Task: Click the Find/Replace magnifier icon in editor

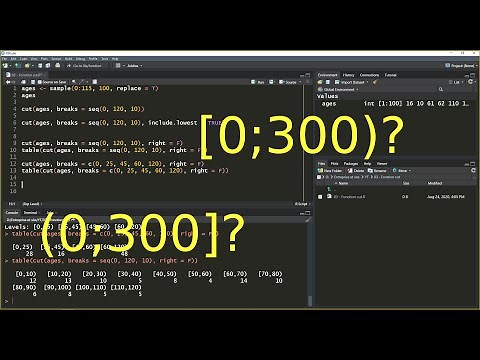Action: (74, 82)
